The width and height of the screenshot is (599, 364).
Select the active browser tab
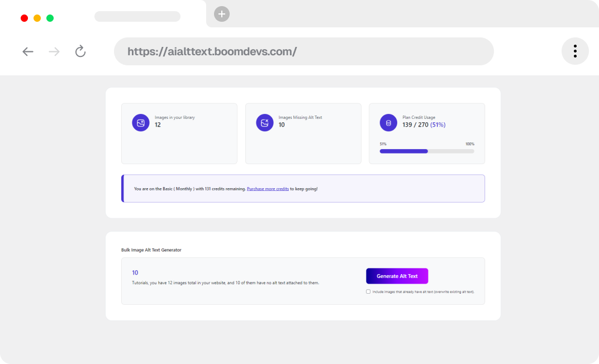point(137,17)
